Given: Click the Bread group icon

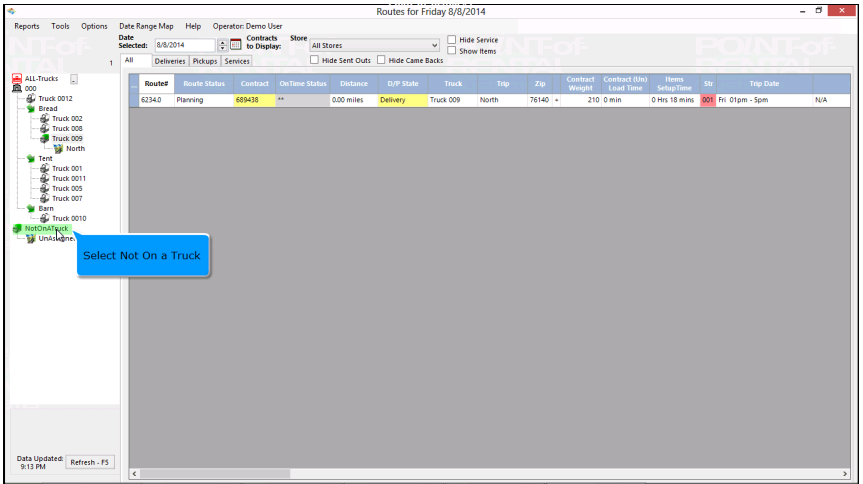Looking at the screenshot, I should 30,109.
